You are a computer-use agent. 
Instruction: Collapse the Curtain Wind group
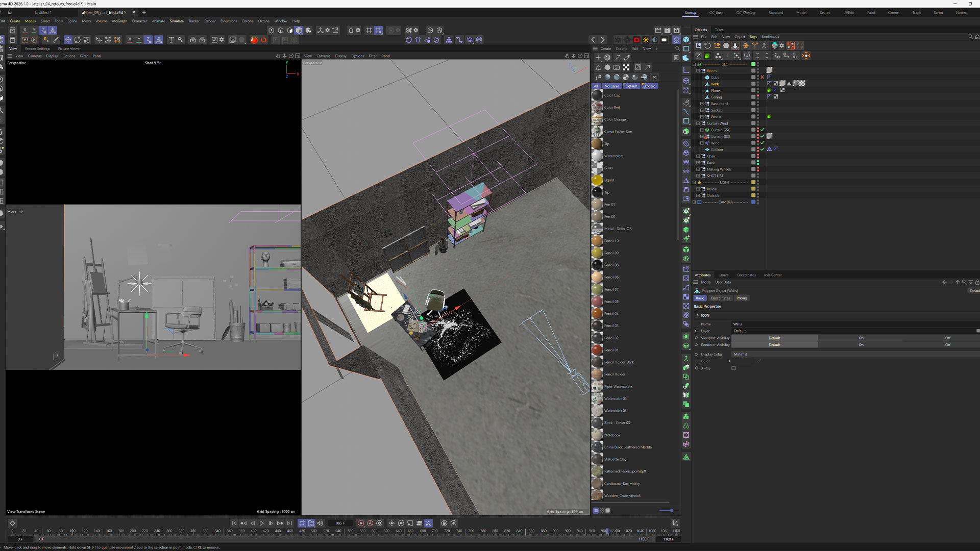coord(698,123)
